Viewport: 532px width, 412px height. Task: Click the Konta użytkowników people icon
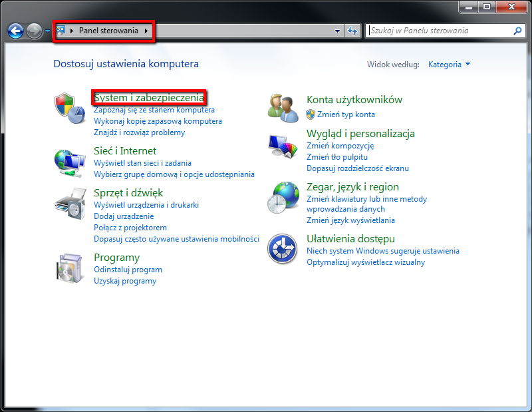(283, 108)
